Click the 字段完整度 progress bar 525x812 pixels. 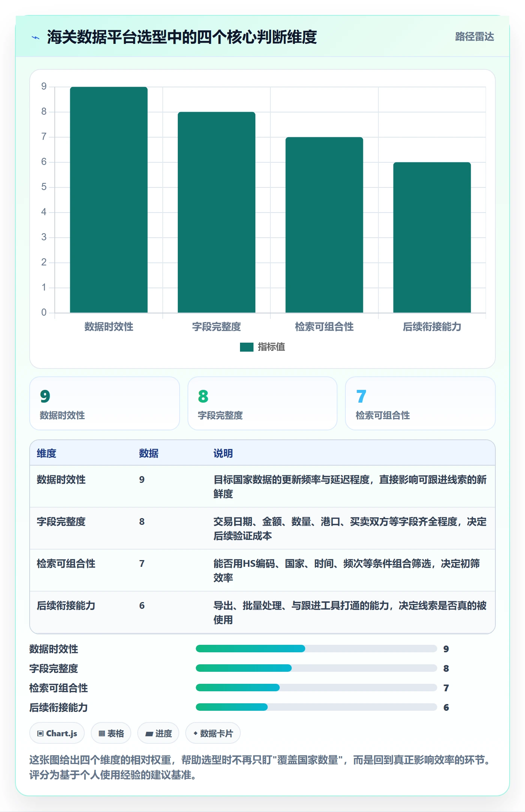(316, 668)
